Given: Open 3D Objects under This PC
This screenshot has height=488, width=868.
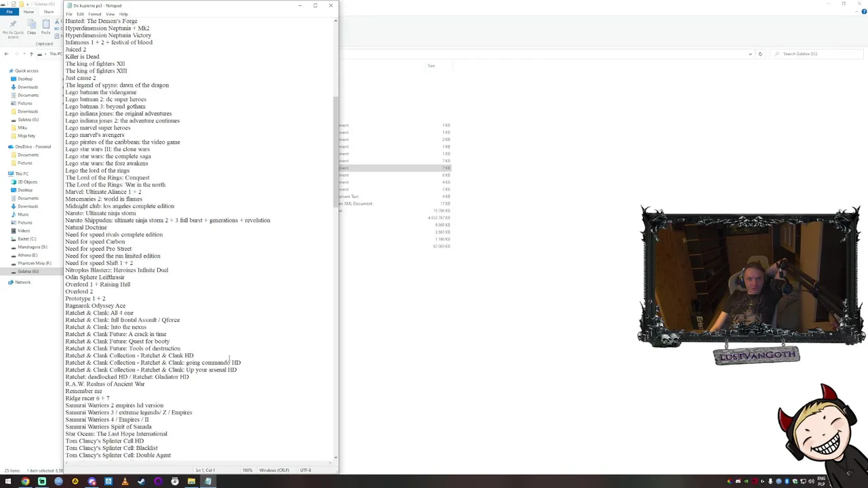Looking at the screenshot, I should coord(28,182).
